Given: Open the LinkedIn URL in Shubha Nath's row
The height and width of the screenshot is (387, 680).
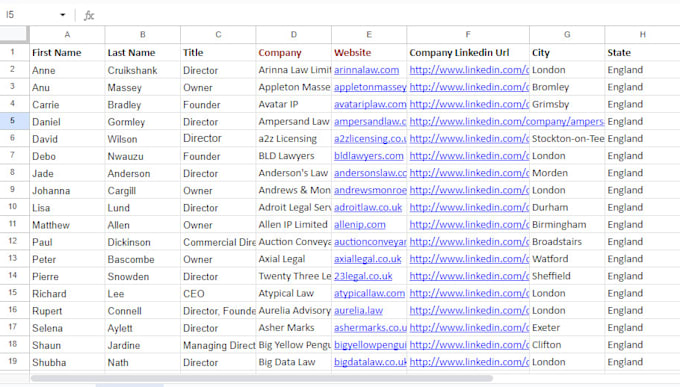Looking at the screenshot, I should [469, 362].
